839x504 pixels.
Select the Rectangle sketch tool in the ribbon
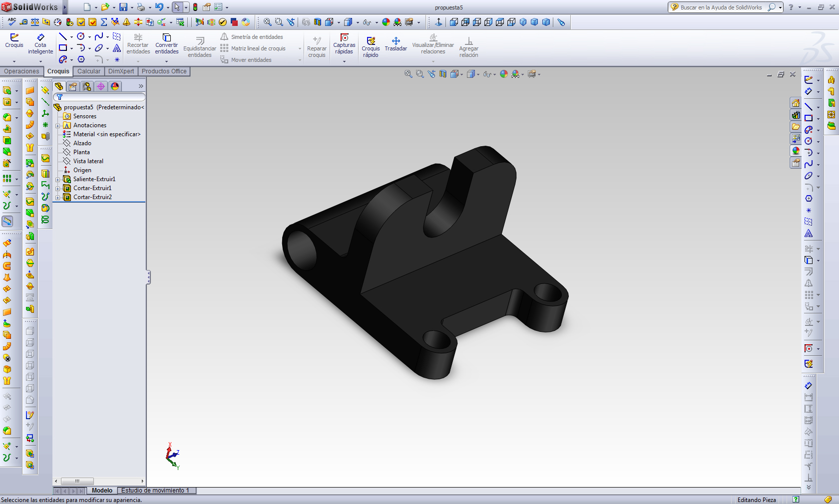tap(63, 48)
